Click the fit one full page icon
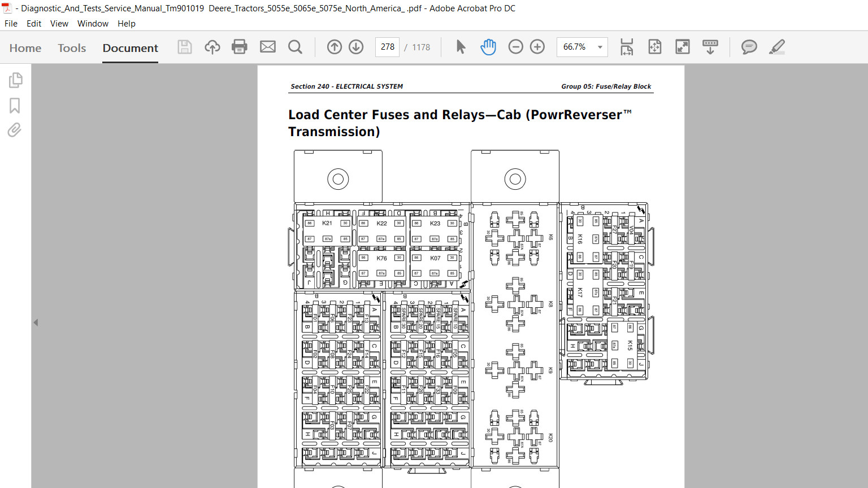This screenshot has width=868, height=488. [655, 47]
